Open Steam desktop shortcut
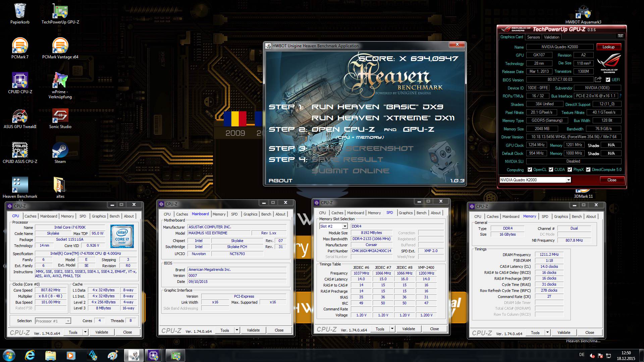The image size is (644, 362). pos(60,153)
